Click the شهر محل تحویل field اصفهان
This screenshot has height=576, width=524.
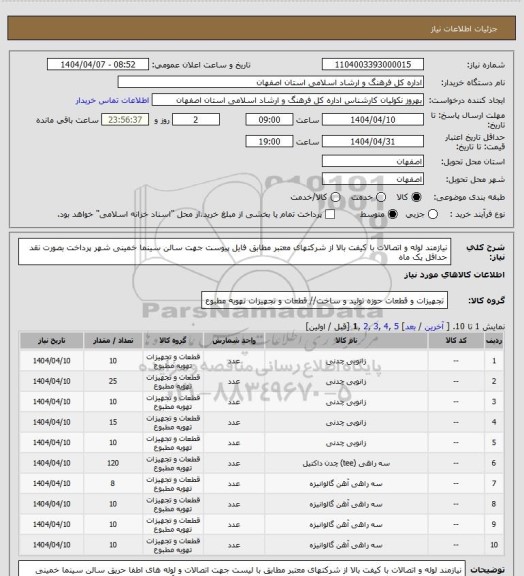pos(373,179)
